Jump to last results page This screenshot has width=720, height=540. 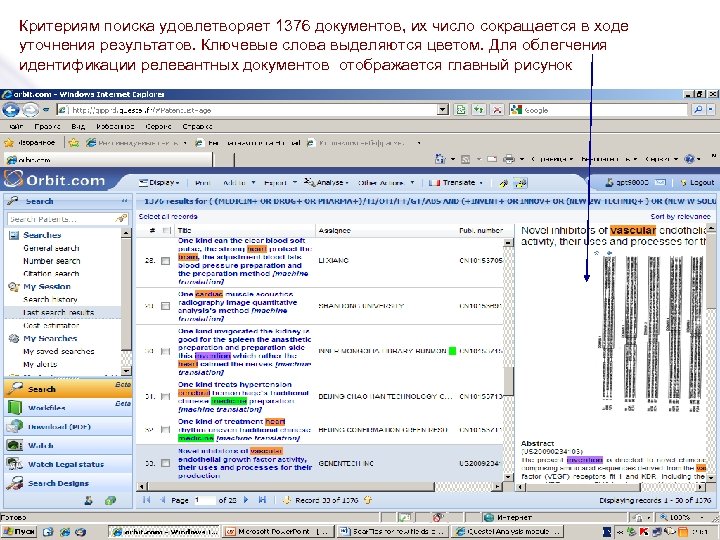pyautogui.click(x=262, y=500)
